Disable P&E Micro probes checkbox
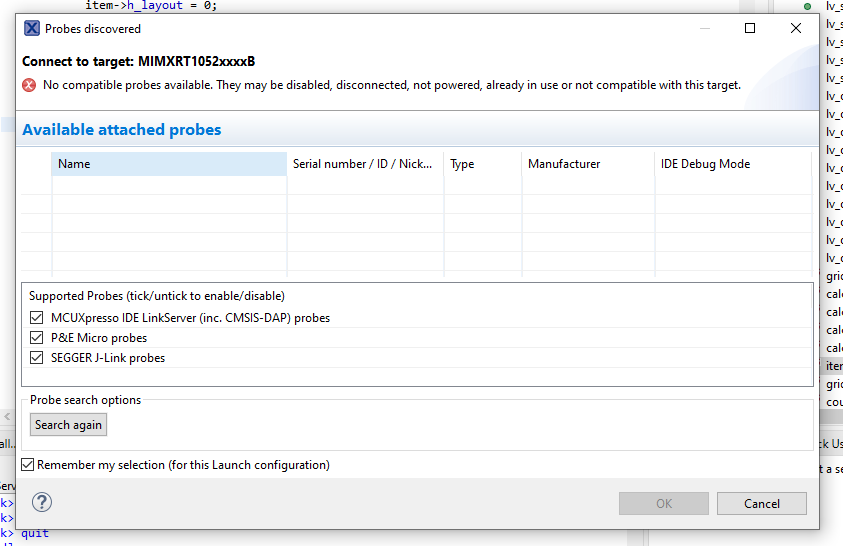Screen dimensions: 843x546 tap(37, 338)
